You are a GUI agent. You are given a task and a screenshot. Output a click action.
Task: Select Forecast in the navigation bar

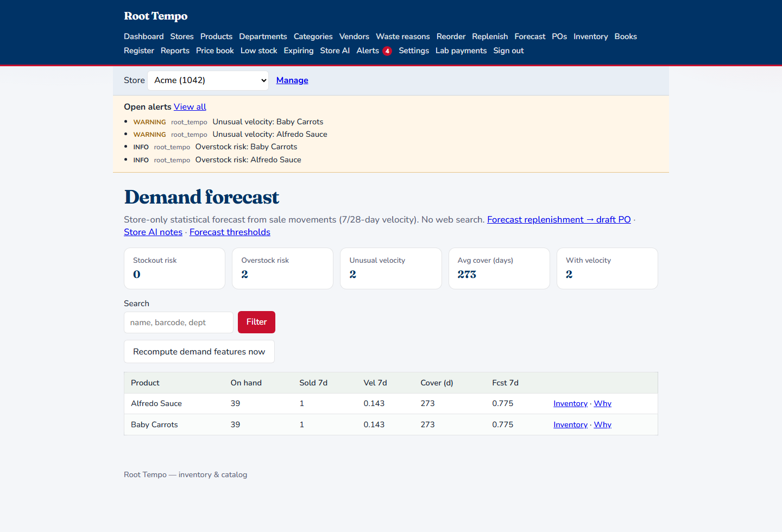pos(530,36)
